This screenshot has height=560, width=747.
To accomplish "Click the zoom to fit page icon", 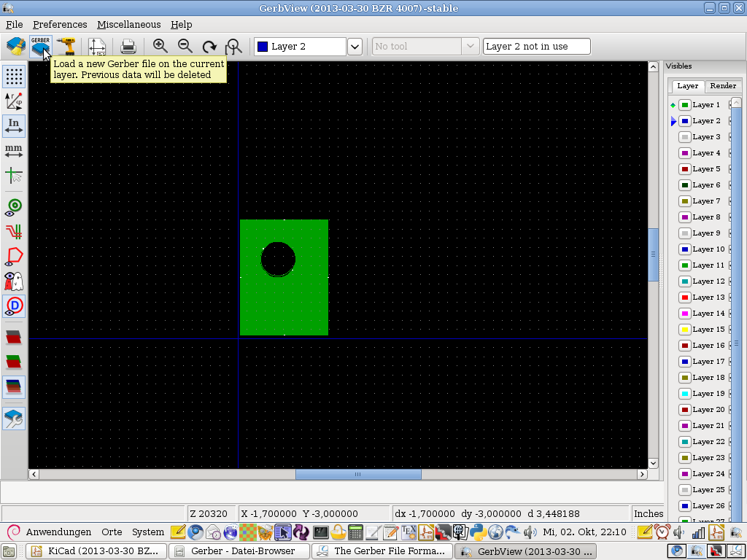I will pos(233,47).
